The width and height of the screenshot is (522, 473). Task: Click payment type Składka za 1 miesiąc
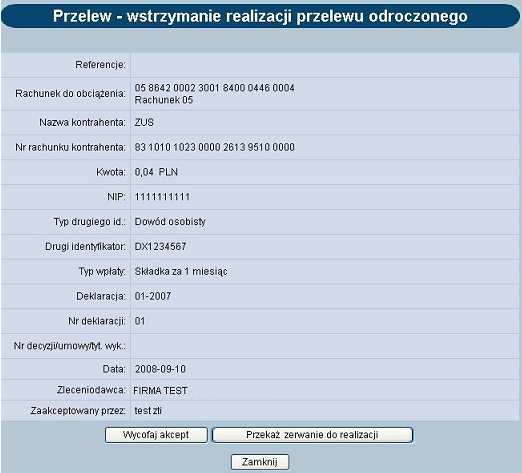coord(181,271)
